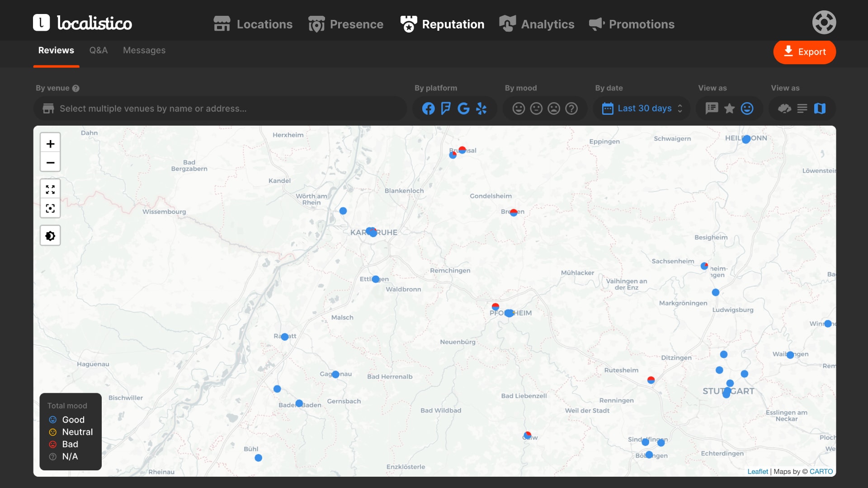The image size is (868, 488).
Task: Open the Leaflet attribution link
Action: [x=757, y=471]
